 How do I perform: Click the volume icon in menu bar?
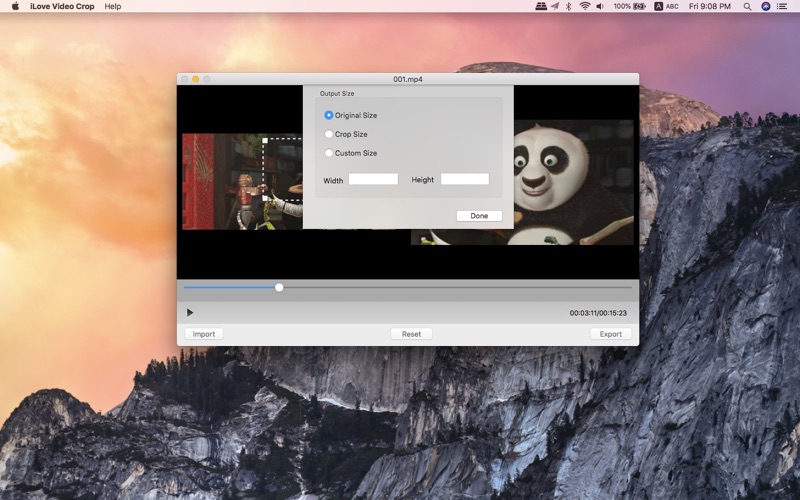click(x=600, y=7)
